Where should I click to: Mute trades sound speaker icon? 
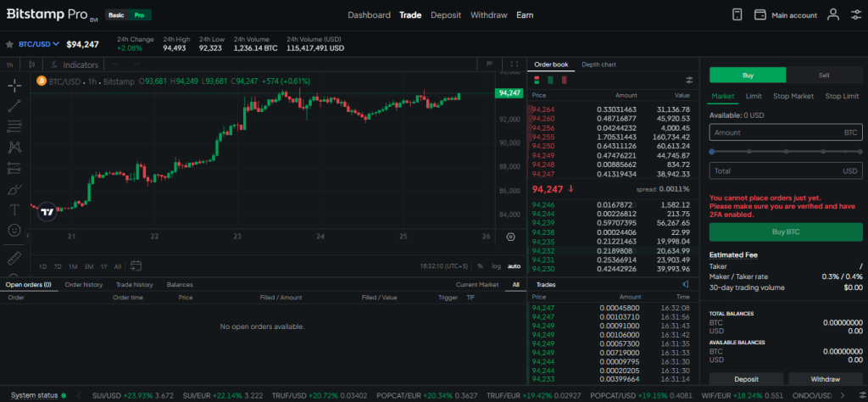686,284
